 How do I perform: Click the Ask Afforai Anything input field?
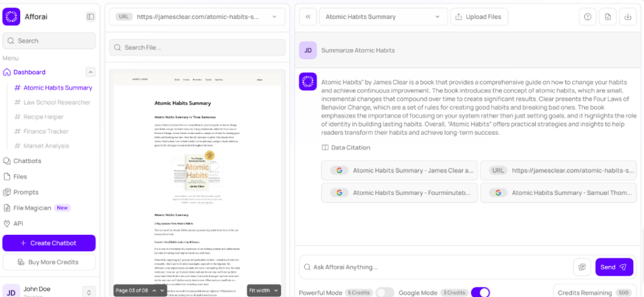pyautogui.click(x=440, y=267)
